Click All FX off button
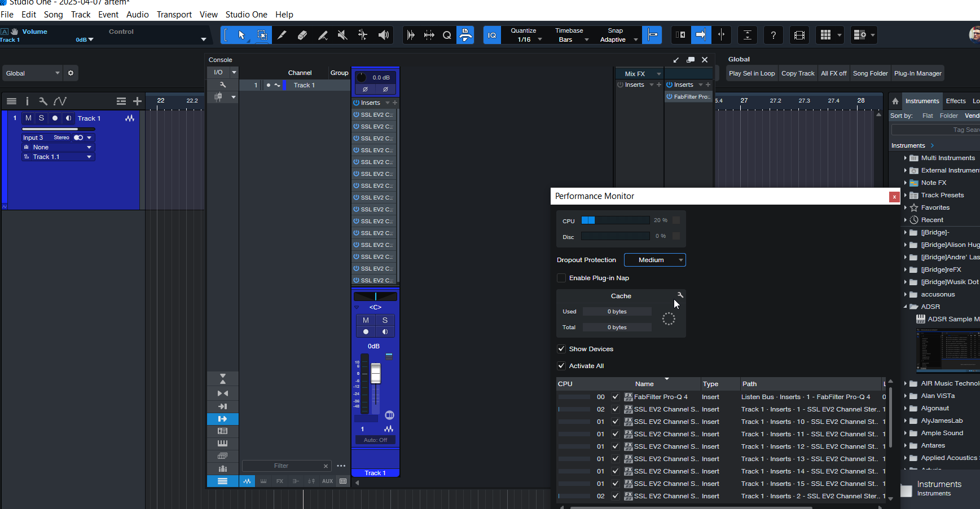This screenshot has width=980, height=509. click(833, 73)
